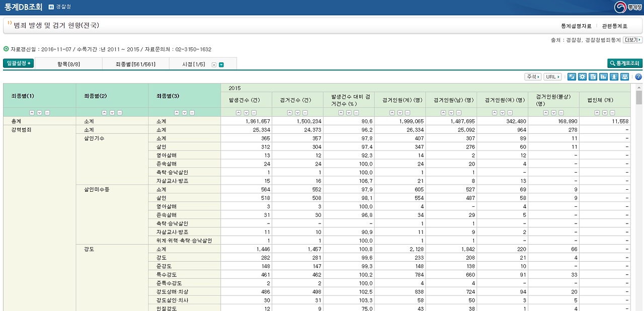Select the 강도상해·치상 row label
The image size is (644, 311).
pos(184,292)
